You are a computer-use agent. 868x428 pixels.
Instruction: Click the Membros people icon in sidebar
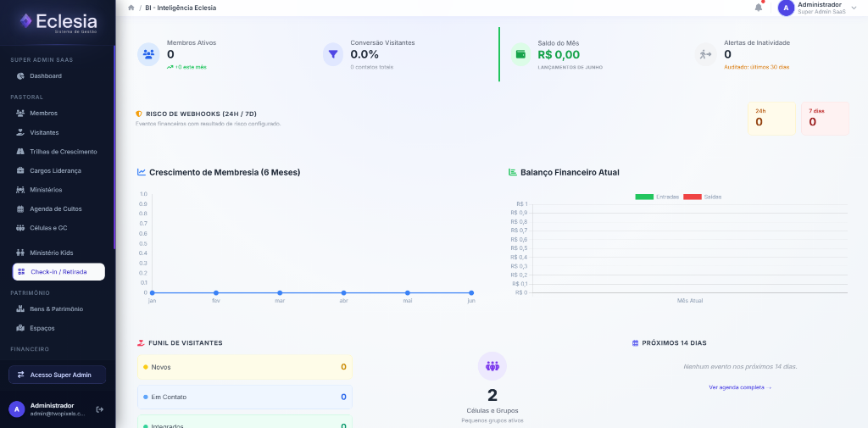coord(20,113)
